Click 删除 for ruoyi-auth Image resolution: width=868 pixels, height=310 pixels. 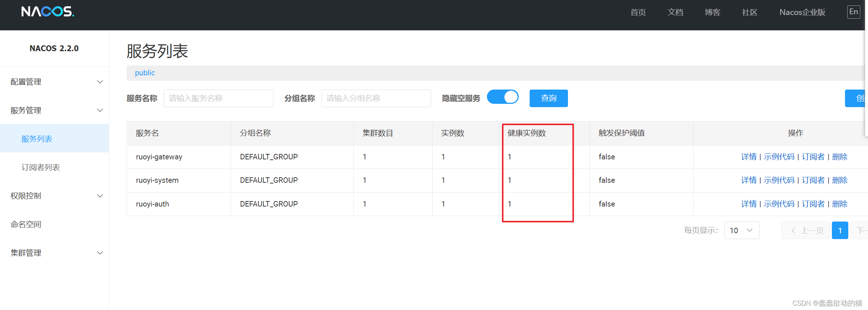tap(840, 204)
